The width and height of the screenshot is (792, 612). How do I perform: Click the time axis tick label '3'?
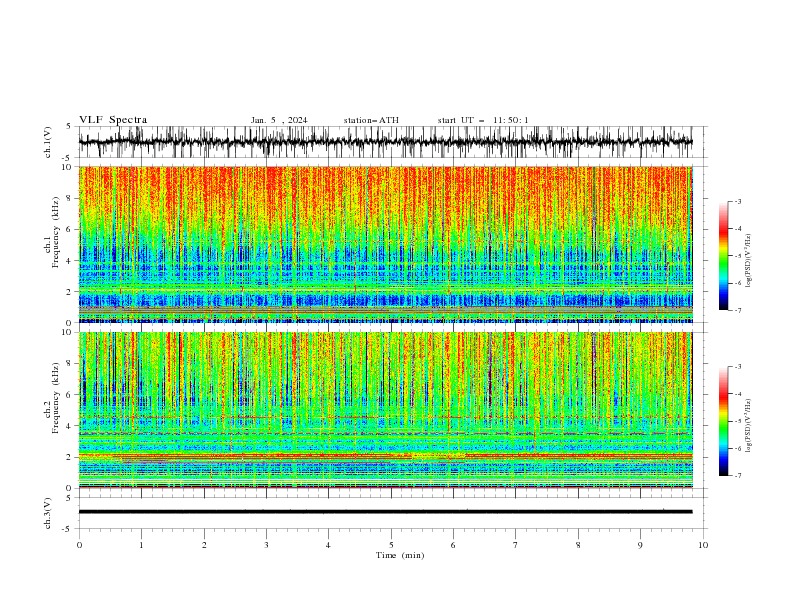(x=266, y=545)
